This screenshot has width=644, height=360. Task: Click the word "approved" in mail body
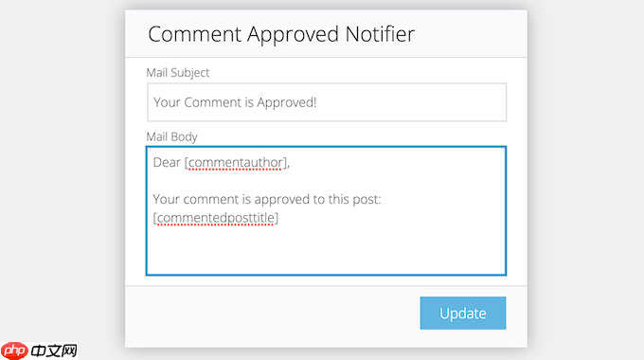[x=282, y=200]
